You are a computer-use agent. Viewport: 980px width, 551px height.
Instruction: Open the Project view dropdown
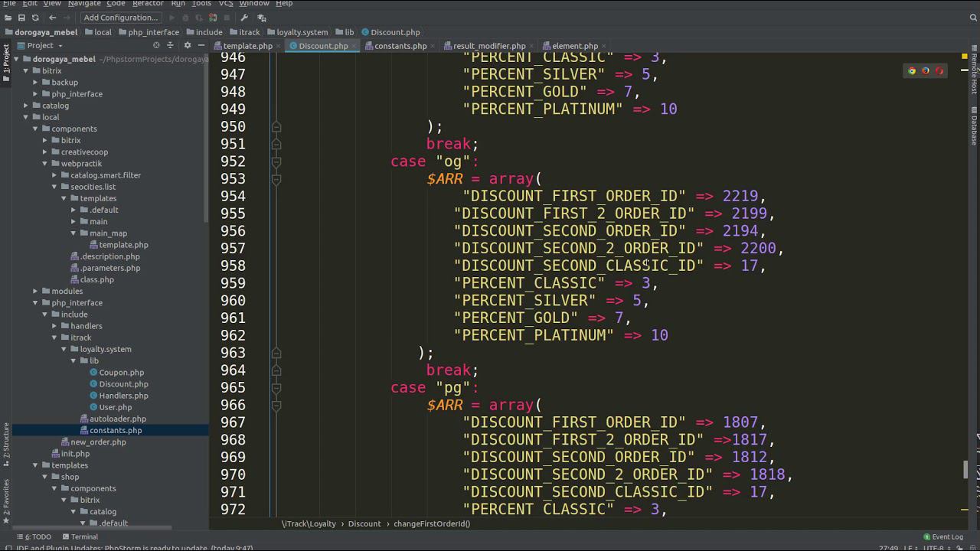tap(40, 45)
